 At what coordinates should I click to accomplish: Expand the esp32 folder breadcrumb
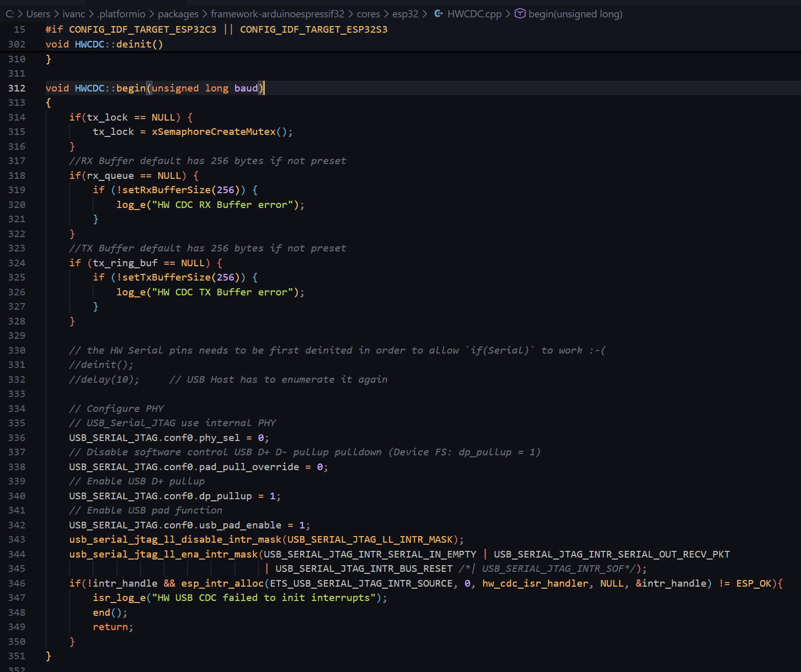(x=405, y=14)
